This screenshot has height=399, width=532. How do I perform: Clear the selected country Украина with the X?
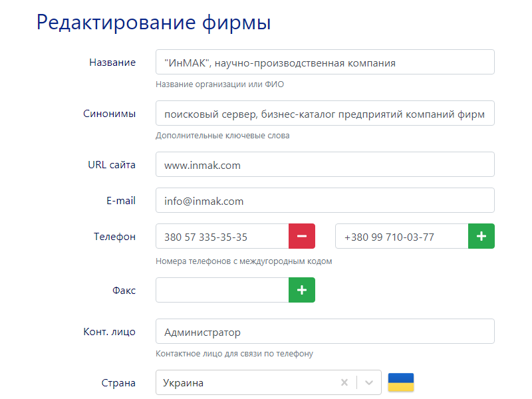[344, 382]
